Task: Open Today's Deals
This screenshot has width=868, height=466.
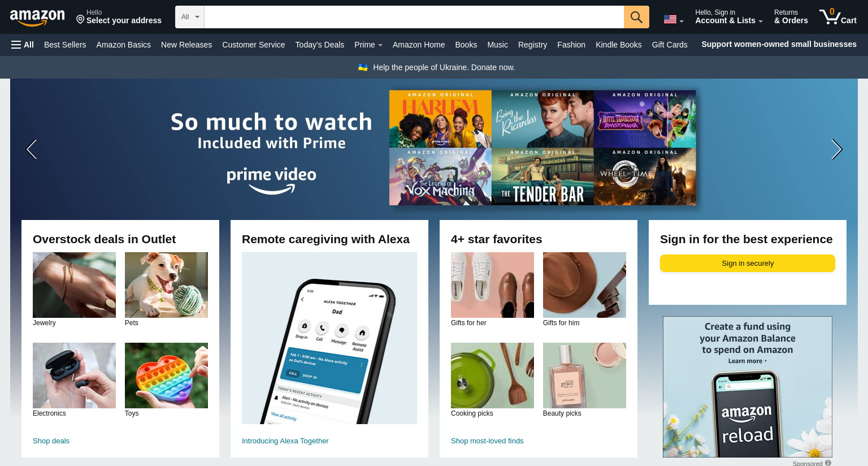Action: tap(320, 45)
